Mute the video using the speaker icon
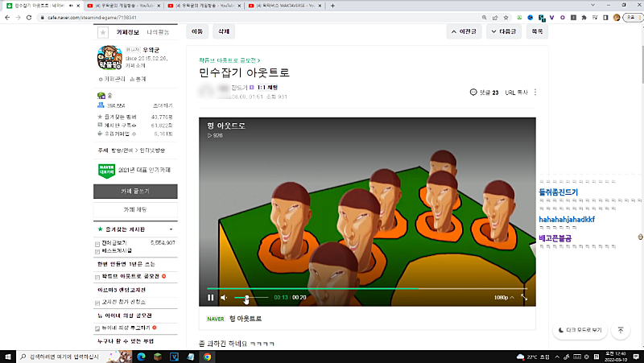644x363 pixels. pos(224,298)
